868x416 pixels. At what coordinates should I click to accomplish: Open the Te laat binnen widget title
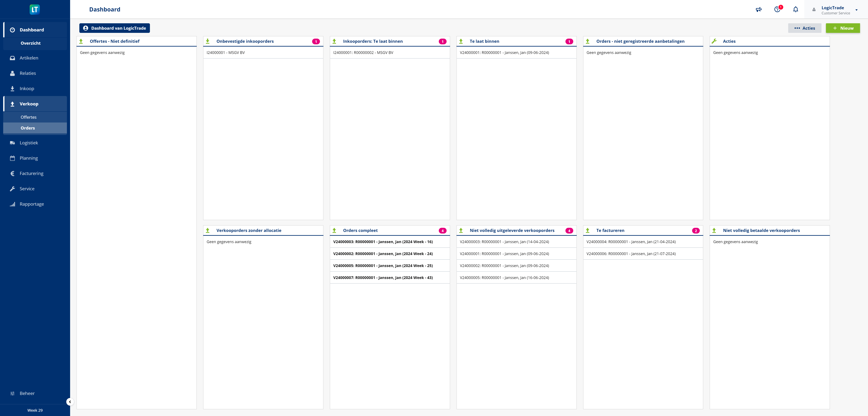(484, 41)
